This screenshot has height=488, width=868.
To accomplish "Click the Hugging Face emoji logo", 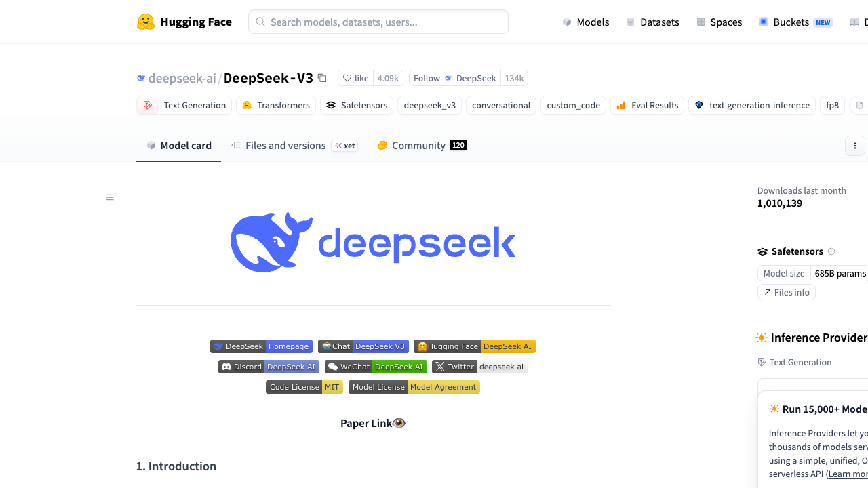I will [145, 22].
